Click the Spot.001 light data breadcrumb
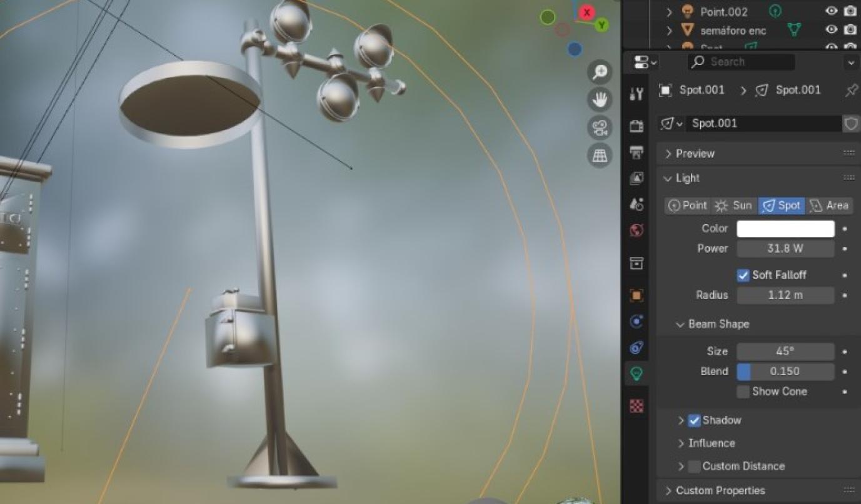 (788, 90)
